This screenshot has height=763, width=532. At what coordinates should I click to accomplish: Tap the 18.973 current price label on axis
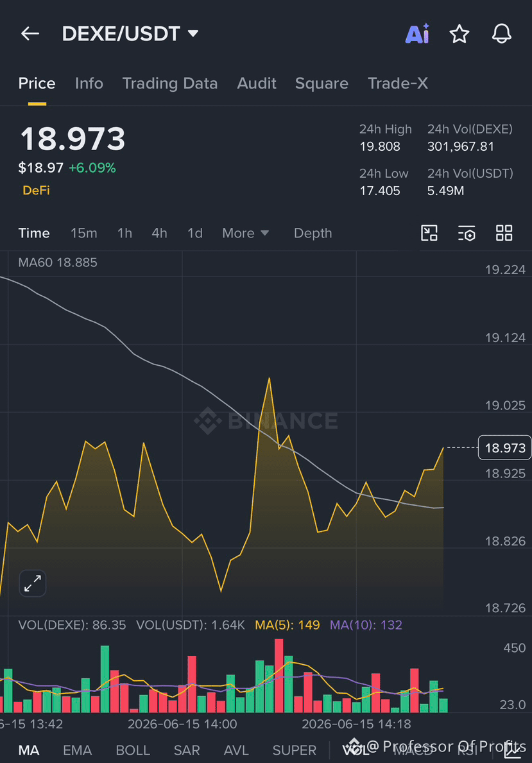505,448
